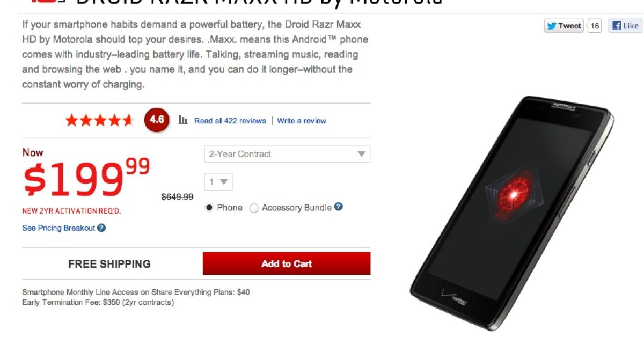Click the Write a review link
Viewport: 644px width, 337px height.
(x=302, y=121)
